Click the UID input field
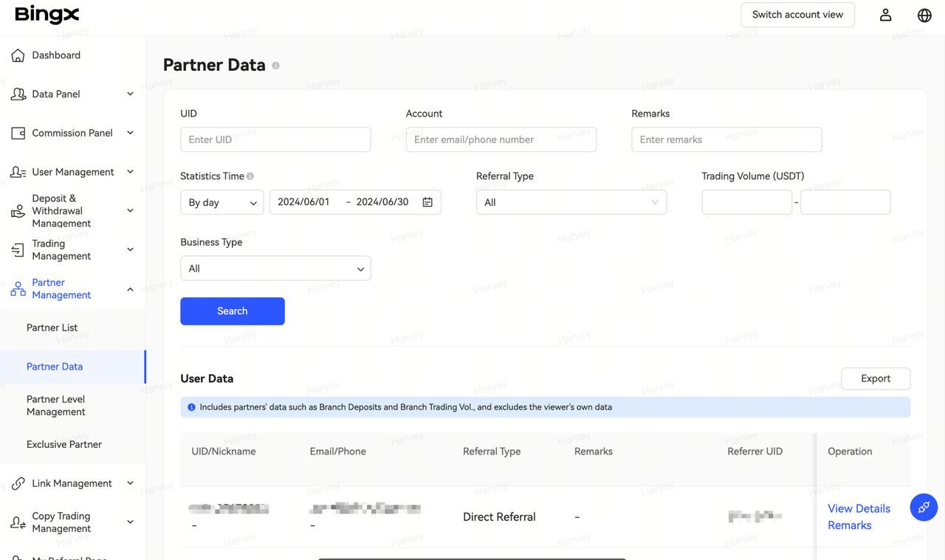Viewport: 945px width, 560px height. (275, 139)
